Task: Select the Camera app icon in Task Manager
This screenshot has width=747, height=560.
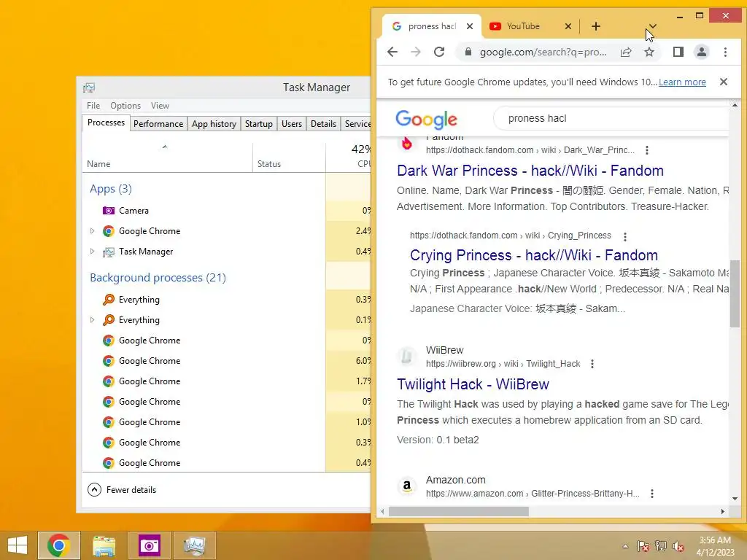Action: point(109,211)
